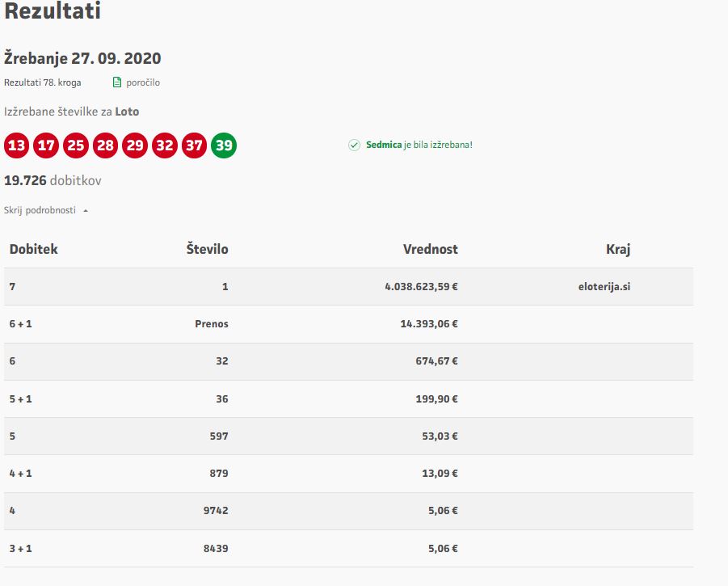This screenshot has height=586, width=728.
Task: Click the 3 + 1 prize tier label
Action: [x=20, y=548]
